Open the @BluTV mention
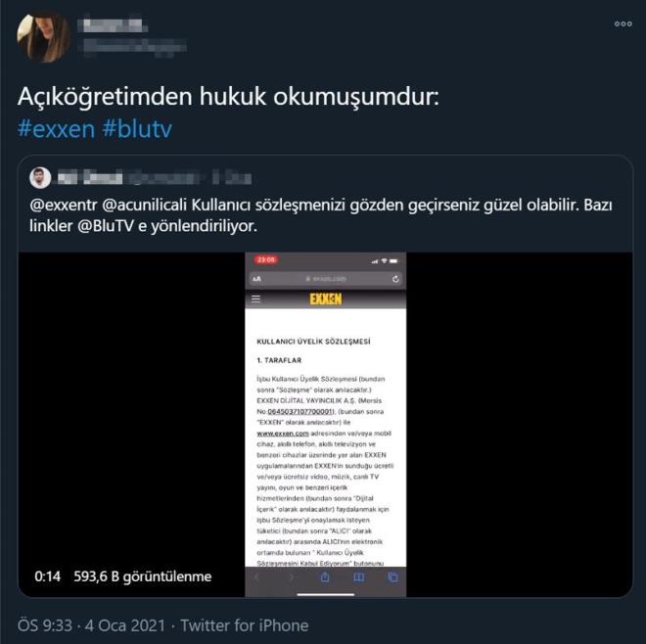Screen dimensions: 646x644 106,226
